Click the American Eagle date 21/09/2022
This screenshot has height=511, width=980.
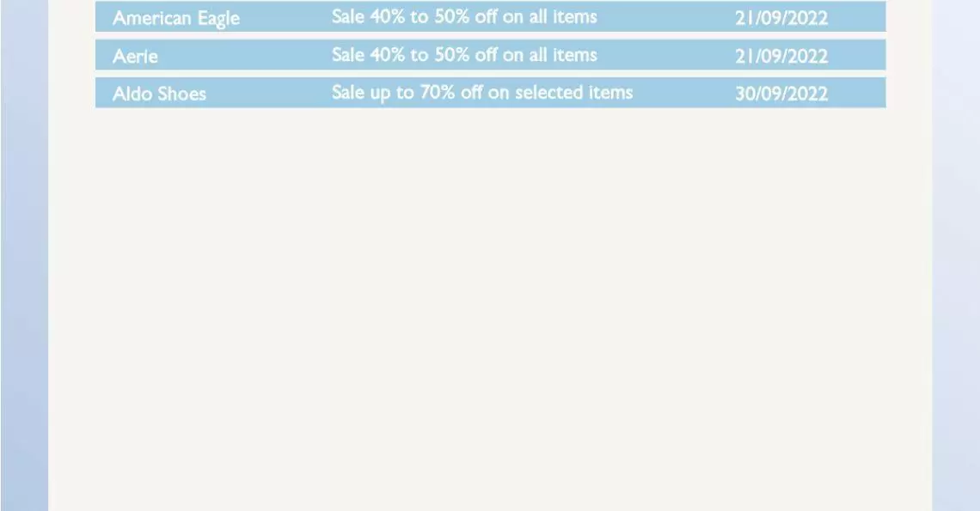point(781,18)
